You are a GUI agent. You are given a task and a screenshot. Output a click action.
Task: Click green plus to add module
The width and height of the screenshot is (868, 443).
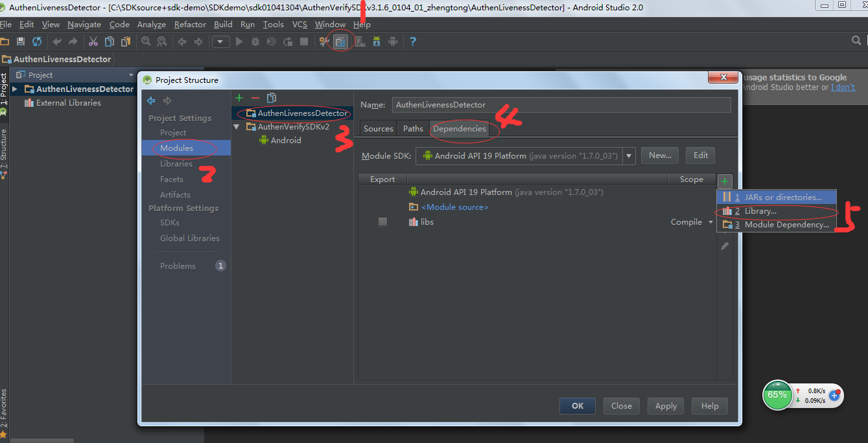coord(239,98)
